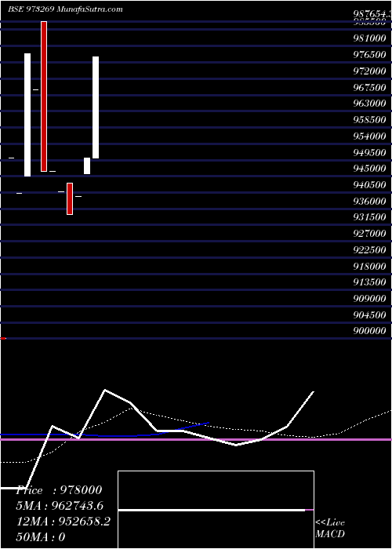Click the blue moving average line
The height and width of the screenshot is (549, 392).
(105, 434)
